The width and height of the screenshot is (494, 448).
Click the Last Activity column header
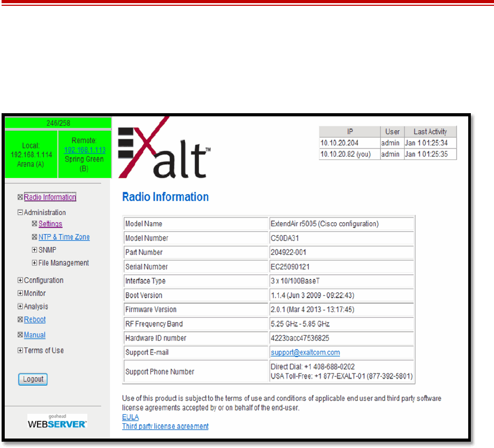(430, 132)
